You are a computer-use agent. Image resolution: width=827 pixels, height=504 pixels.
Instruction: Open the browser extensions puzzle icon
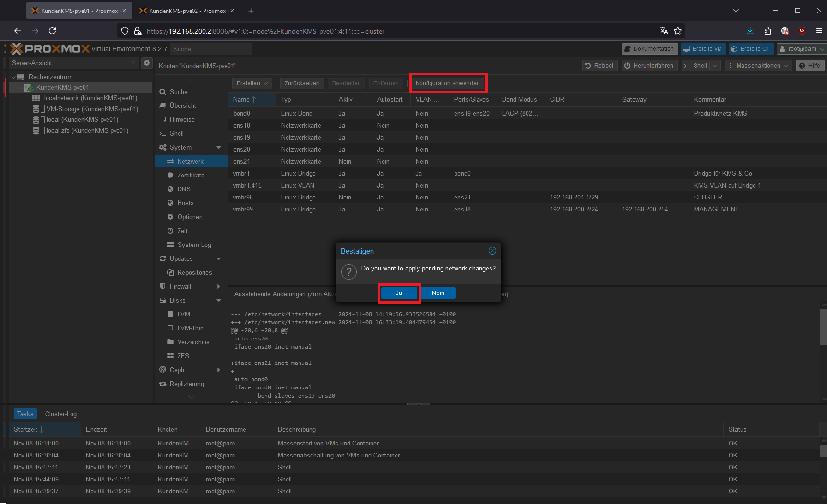767,31
